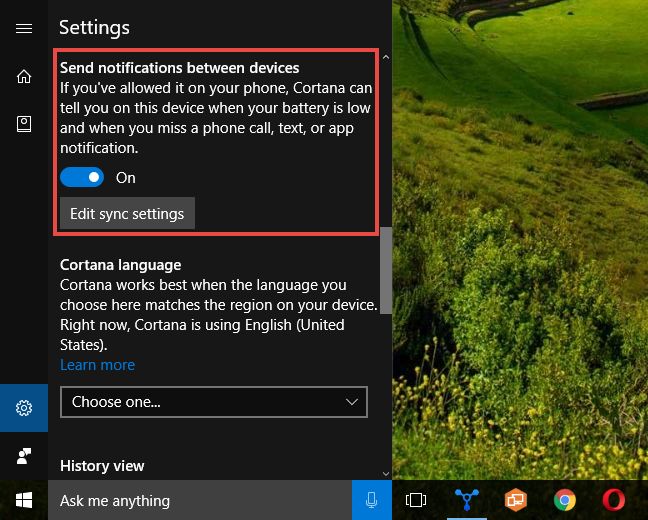The width and height of the screenshot is (648, 520).
Task: Open the blue branching taskbar app
Action: (467, 499)
